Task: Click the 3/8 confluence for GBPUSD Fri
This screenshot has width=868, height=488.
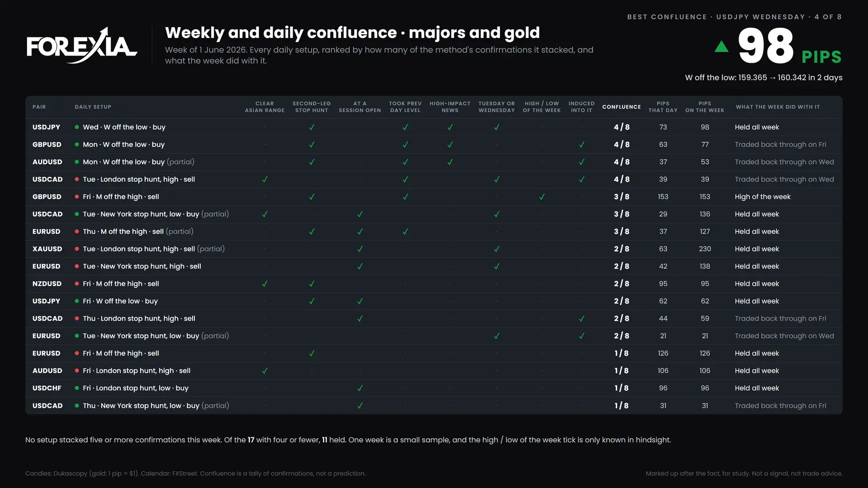Action: (x=621, y=197)
